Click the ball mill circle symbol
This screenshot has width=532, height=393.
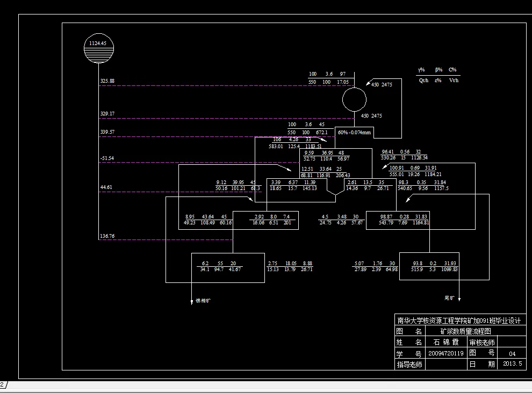click(x=354, y=100)
